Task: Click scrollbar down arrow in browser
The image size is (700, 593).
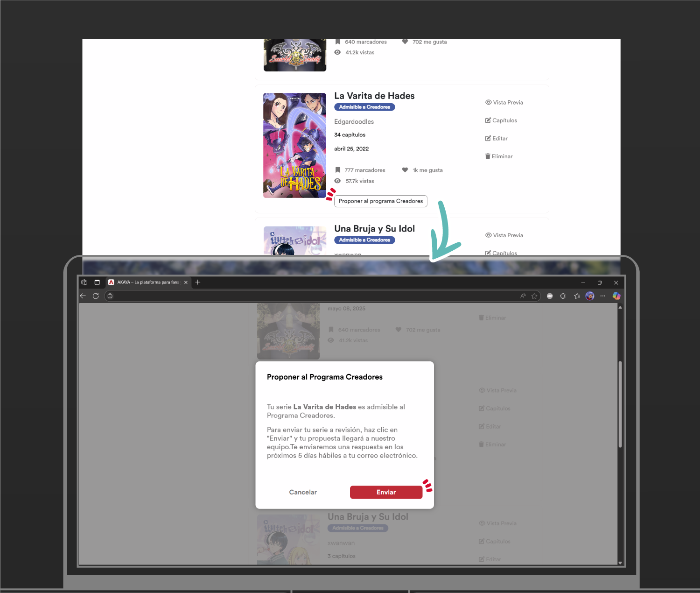Action: (620, 563)
